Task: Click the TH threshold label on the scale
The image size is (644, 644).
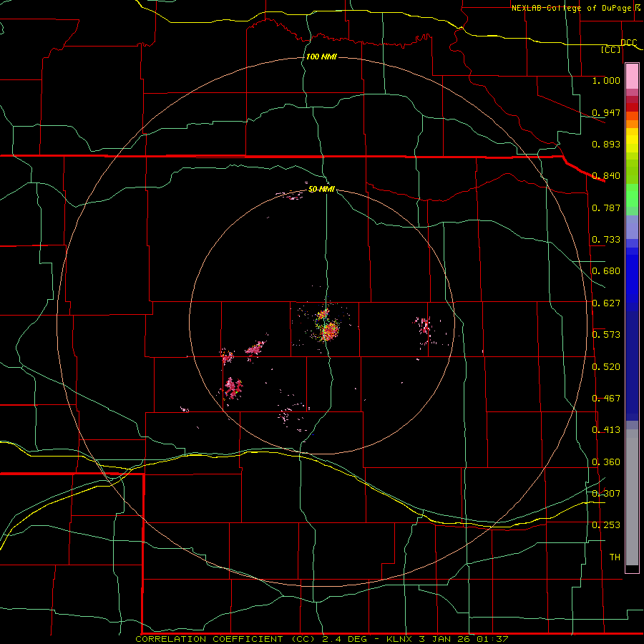Action: 615,557
